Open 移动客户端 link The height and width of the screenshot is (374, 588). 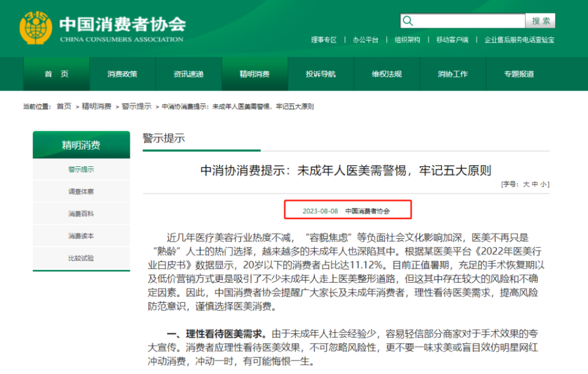pyautogui.click(x=452, y=40)
